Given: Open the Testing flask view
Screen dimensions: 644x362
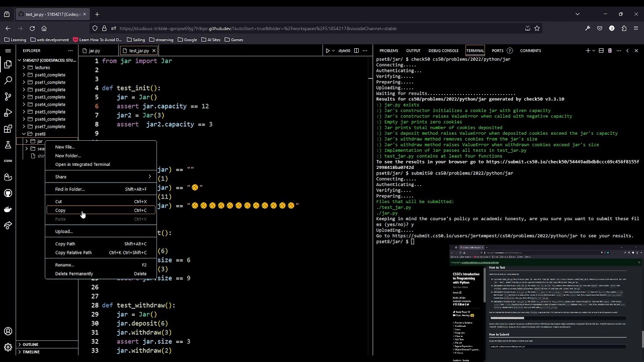Looking at the screenshot, I should pyautogui.click(x=8, y=145).
